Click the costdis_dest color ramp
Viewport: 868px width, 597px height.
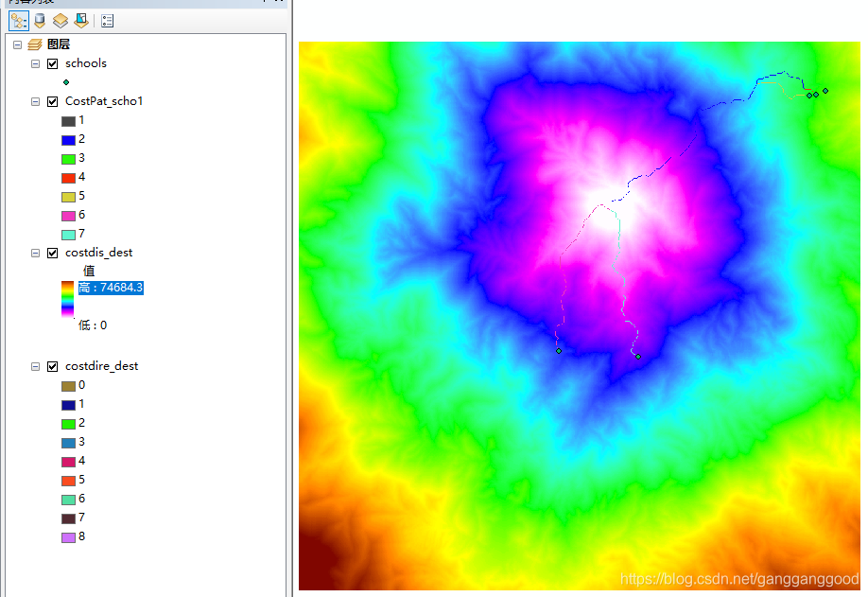click(67, 299)
